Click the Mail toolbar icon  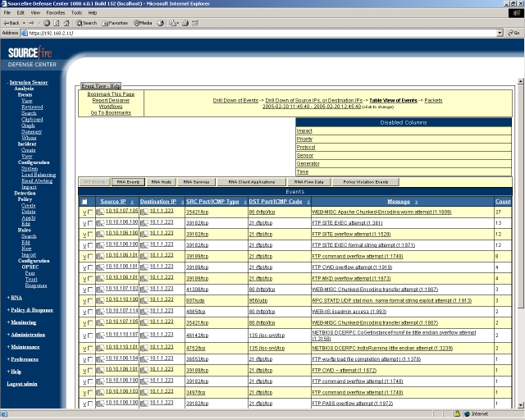[x=173, y=23]
